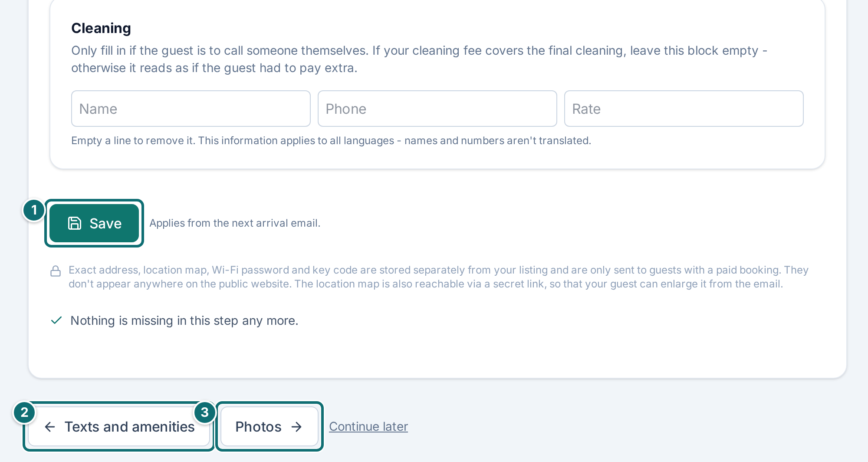Click the floppy disk save icon
Viewport: 868px width, 462px height.
coord(75,223)
